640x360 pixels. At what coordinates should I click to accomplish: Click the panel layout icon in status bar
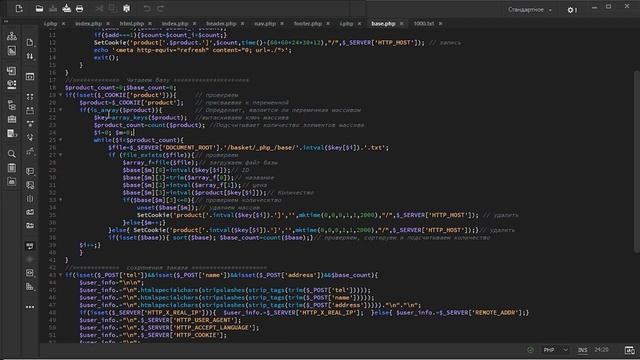point(630,350)
